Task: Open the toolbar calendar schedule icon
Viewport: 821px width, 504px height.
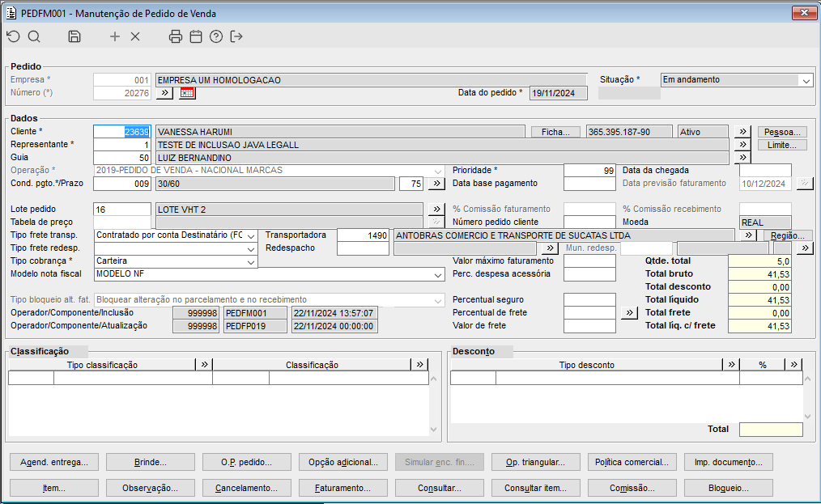Action: click(x=196, y=36)
